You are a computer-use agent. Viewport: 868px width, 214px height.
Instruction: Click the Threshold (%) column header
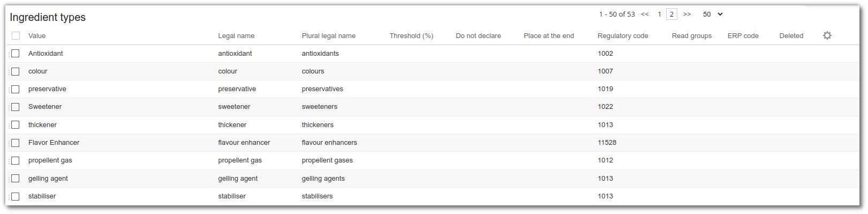click(x=411, y=36)
